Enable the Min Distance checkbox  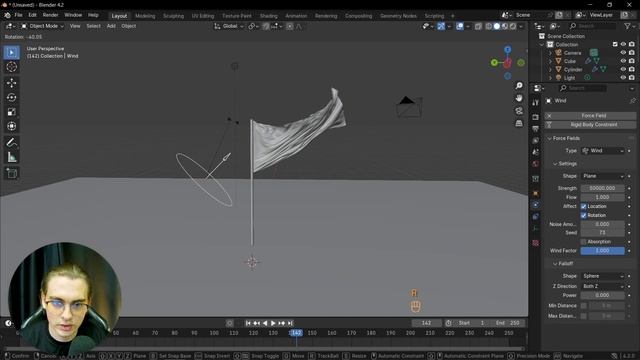pos(584,306)
